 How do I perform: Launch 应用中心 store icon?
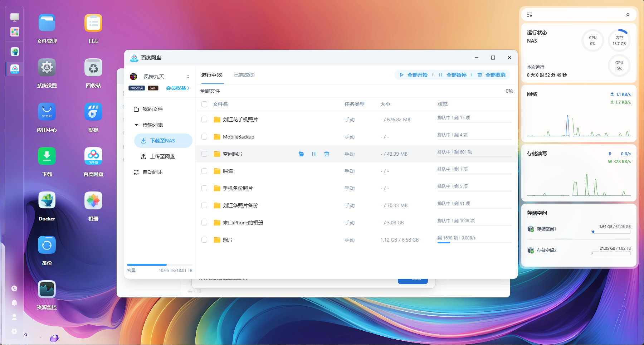tap(47, 112)
